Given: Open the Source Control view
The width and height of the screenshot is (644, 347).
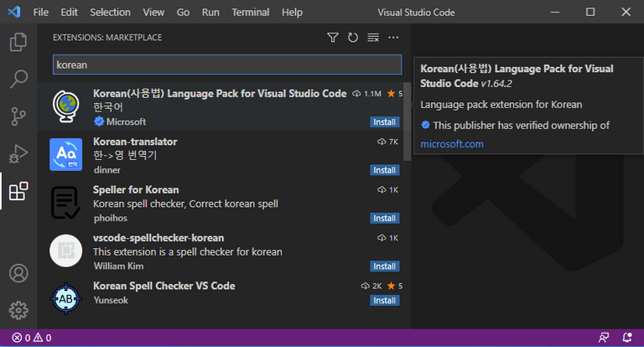Looking at the screenshot, I should coord(18,117).
